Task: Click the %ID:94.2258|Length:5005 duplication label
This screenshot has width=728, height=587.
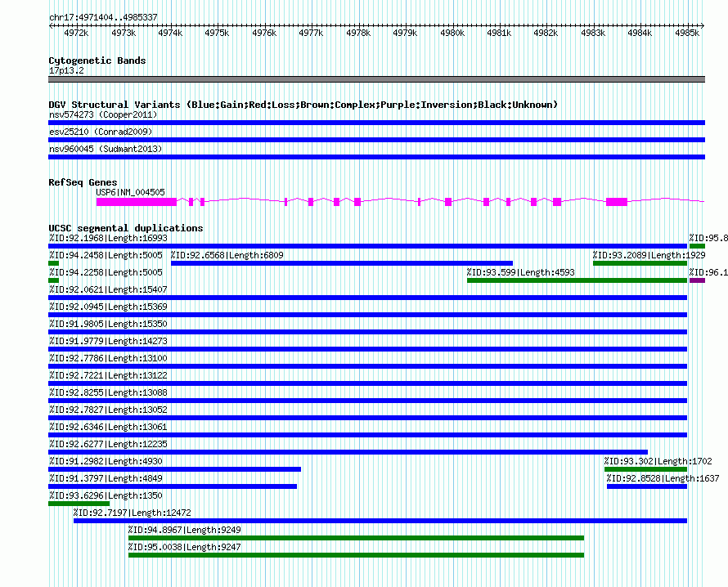Action: (106, 272)
